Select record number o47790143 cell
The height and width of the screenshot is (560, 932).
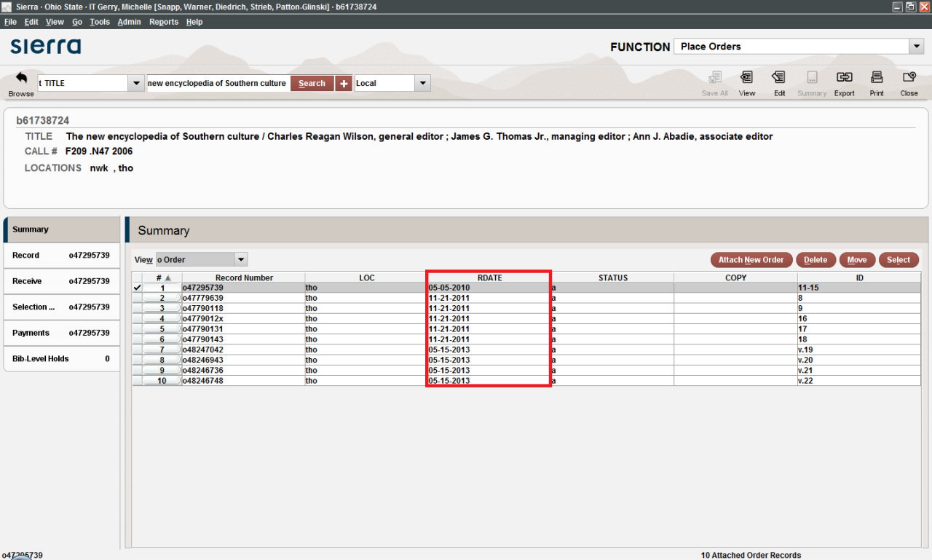coord(244,339)
